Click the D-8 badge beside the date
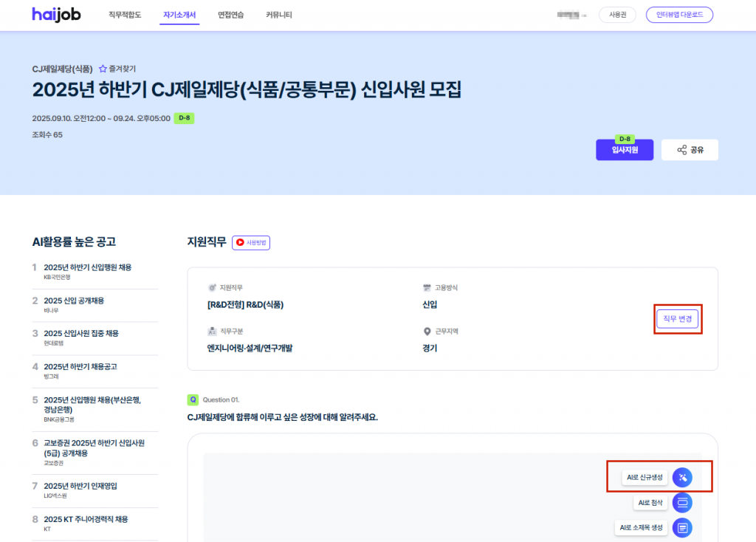 184,118
